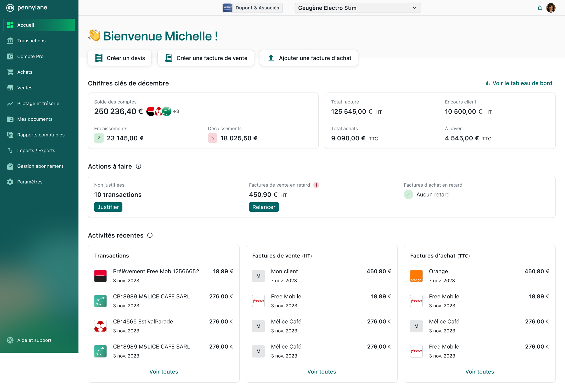
Task: Open Paramètres from the sidebar
Action: click(x=30, y=182)
